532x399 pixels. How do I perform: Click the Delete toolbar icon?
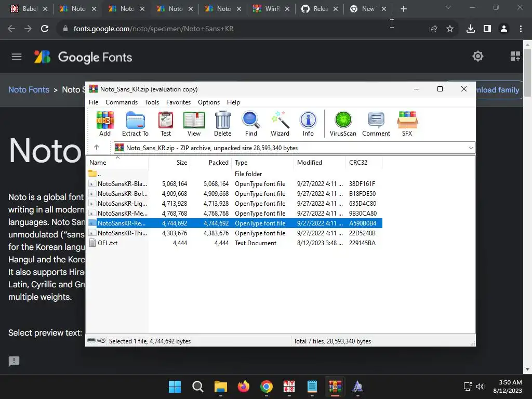222,124
